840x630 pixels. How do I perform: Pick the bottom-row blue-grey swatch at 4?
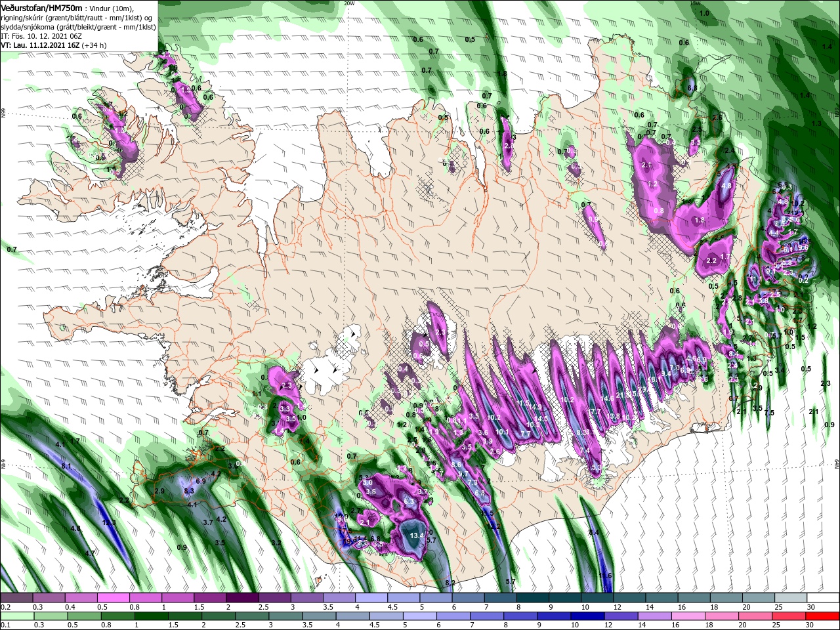coord(352,616)
